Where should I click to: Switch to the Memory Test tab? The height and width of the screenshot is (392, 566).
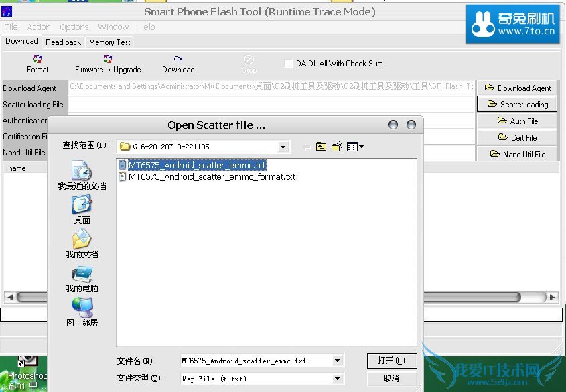coord(109,42)
